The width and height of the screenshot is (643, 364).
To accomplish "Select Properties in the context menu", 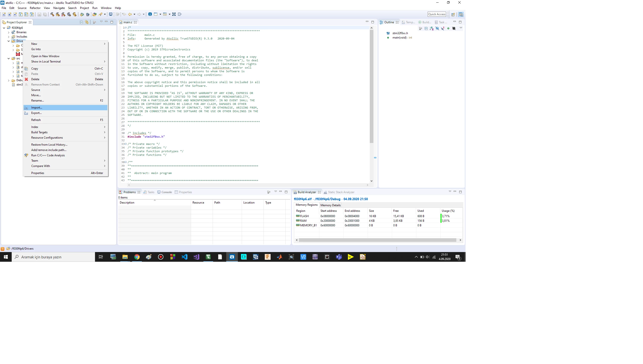I will click(65, 173).
